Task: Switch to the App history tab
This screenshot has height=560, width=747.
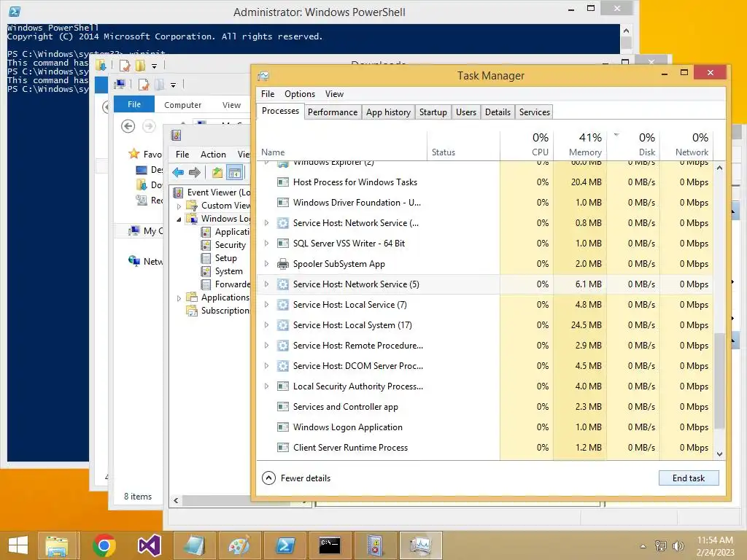Action: point(388,112)
